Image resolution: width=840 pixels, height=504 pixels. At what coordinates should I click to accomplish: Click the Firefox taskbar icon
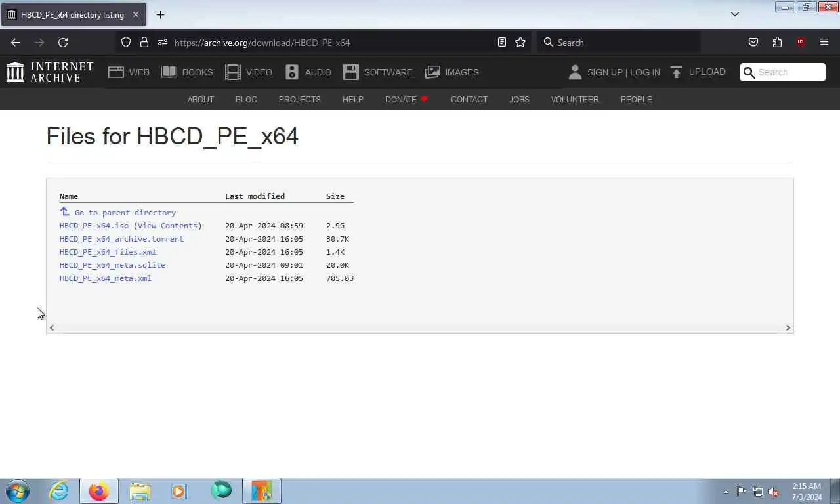(99, 491)
